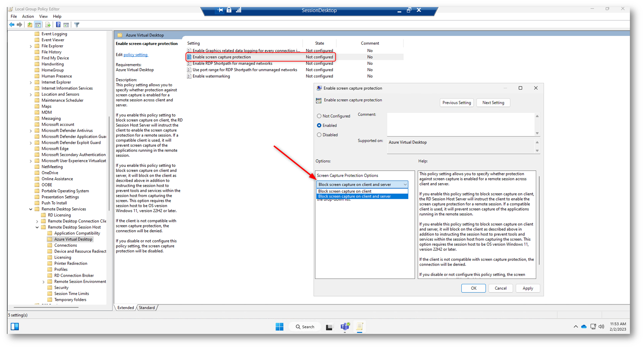Click connection signal bars on SessionDesktop bar
The image size is (644, 348).
pyautogui.click(x=239, y=10)
